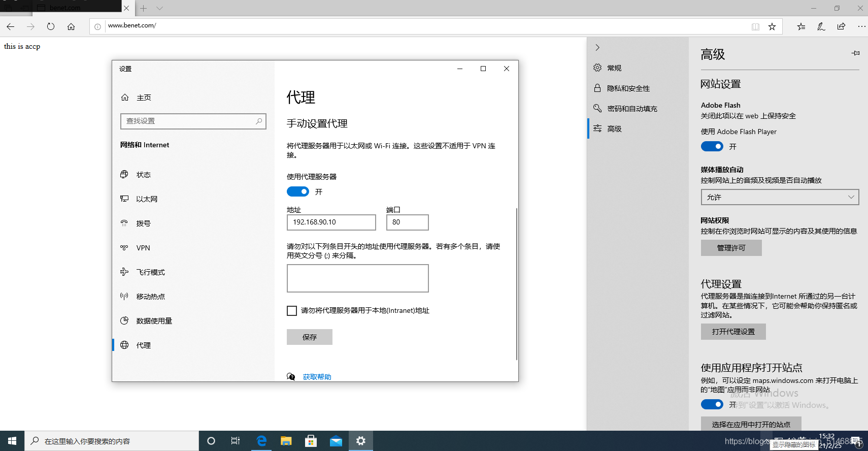Click the Get help link
This screenshot has height=451, width=868.
pyautogui.click(x=317, y=377)
